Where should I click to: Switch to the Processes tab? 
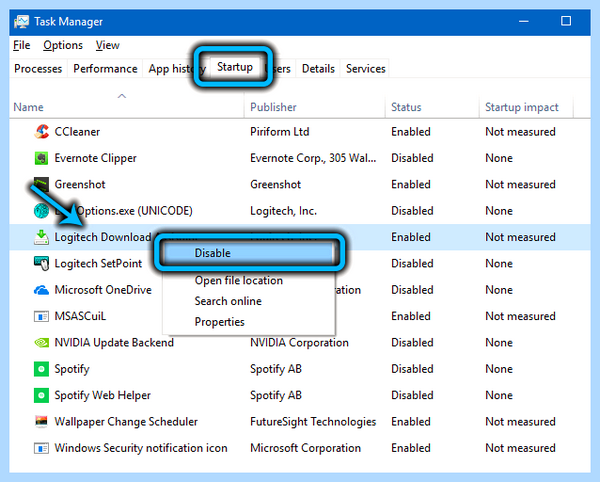tap(38, 68)
